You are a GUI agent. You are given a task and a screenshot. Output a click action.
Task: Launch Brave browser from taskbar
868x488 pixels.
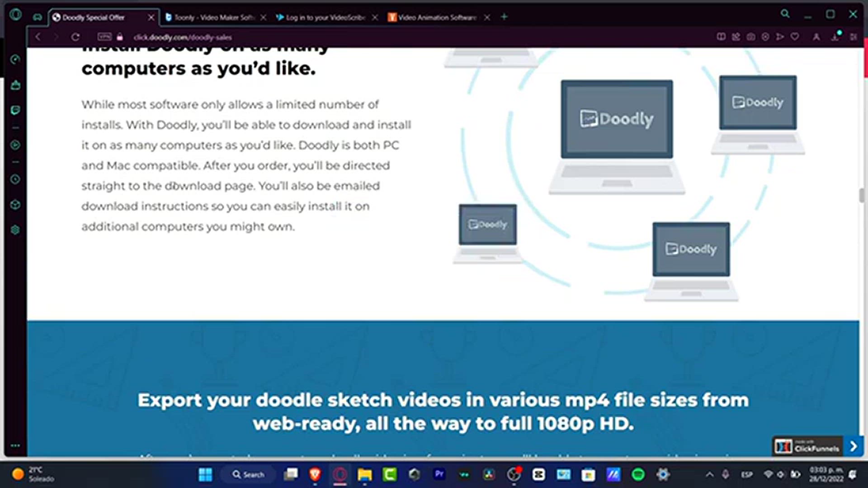(315, 474)
